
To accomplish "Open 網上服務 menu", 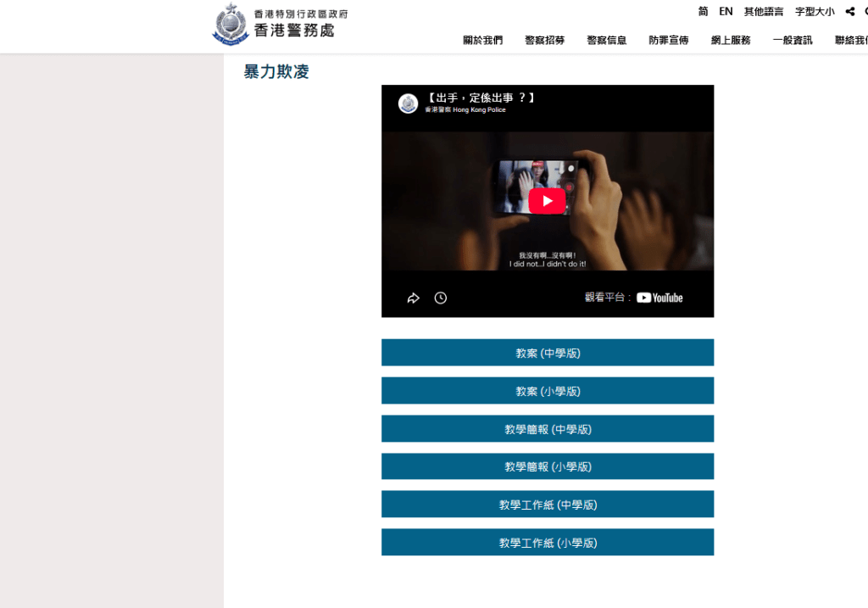I will [731, 40].
